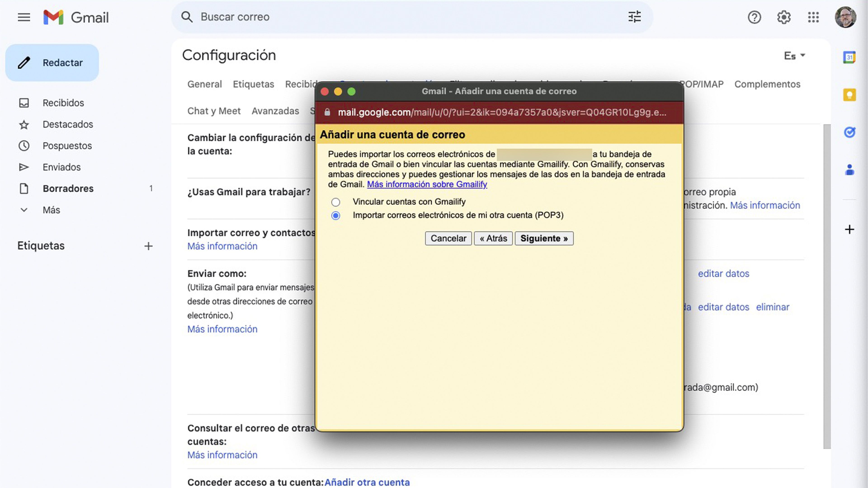Click the Gmail logo
This screenshot has height=488, width=868.
(76, 17)
